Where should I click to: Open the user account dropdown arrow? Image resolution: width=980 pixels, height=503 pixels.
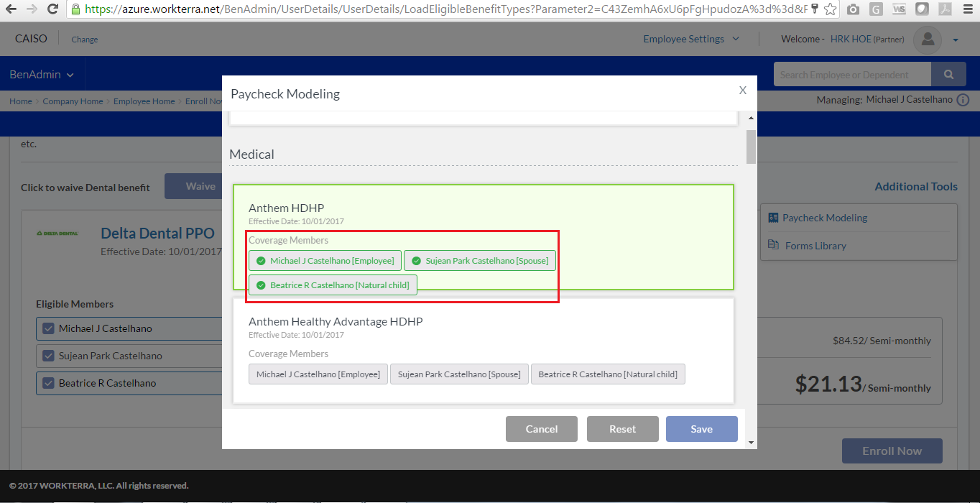pos(956,40)
